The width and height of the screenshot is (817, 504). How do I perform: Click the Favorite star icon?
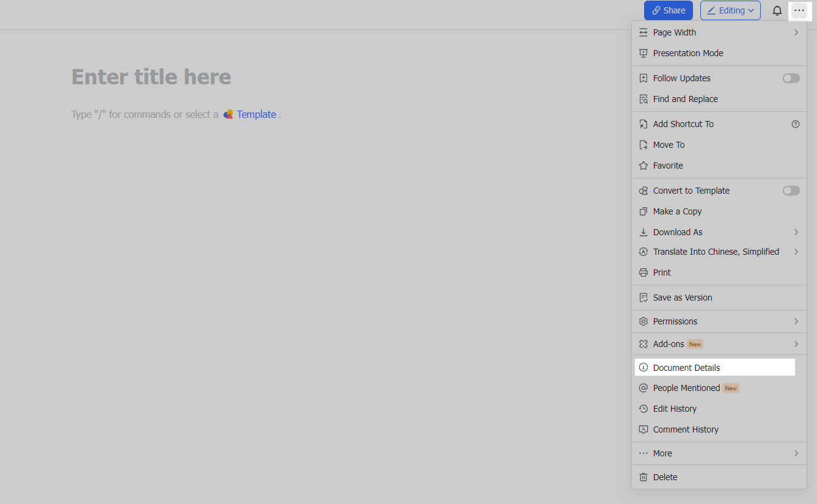click(643, 165)
